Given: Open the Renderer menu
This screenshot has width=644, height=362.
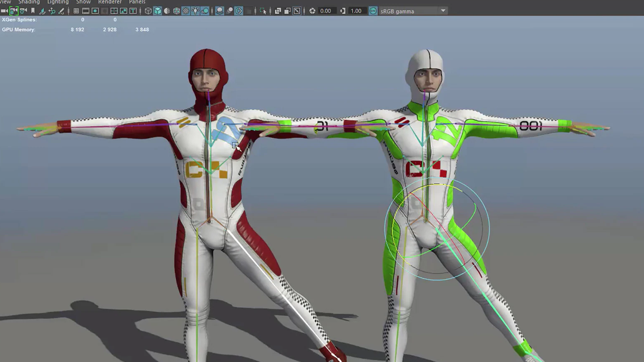Looking at the screenshot, I should tap(110, 2).
